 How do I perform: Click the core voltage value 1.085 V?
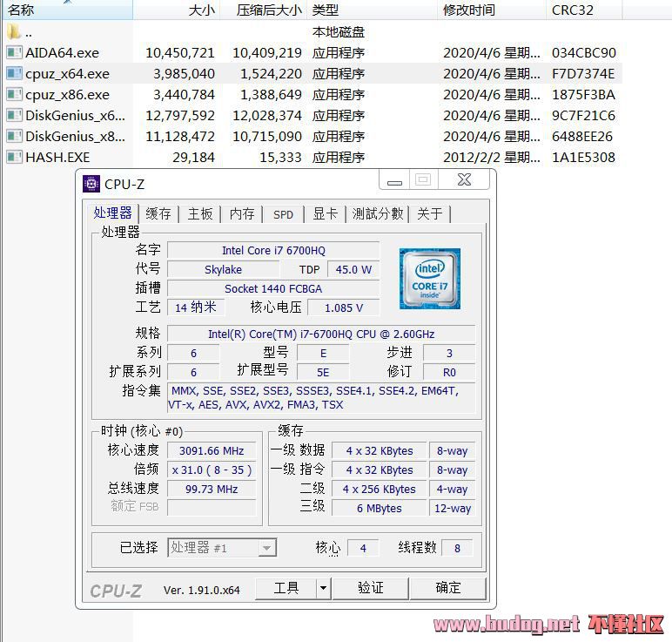[344, 307]
